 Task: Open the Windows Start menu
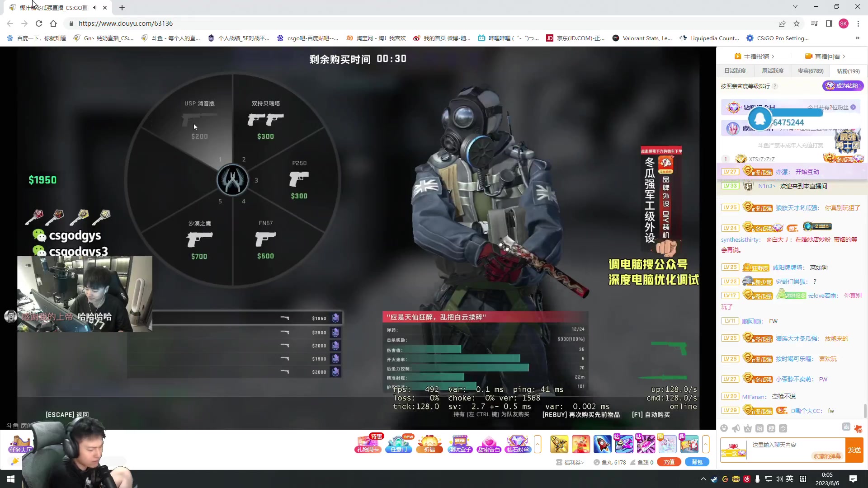(x=11, y=479)
